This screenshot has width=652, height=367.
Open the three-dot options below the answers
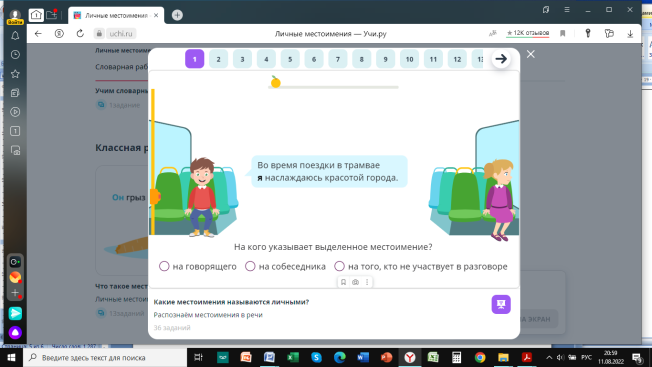[x=367, y=282]
